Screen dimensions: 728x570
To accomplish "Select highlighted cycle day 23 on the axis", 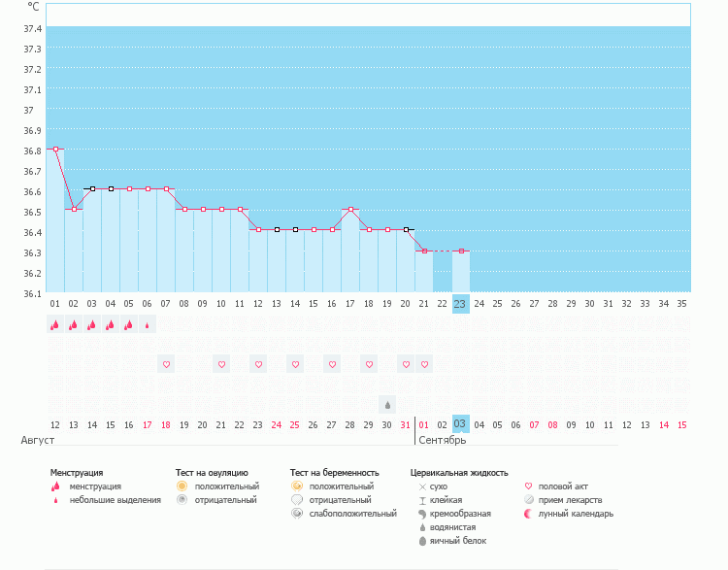I will coord(461,304).
